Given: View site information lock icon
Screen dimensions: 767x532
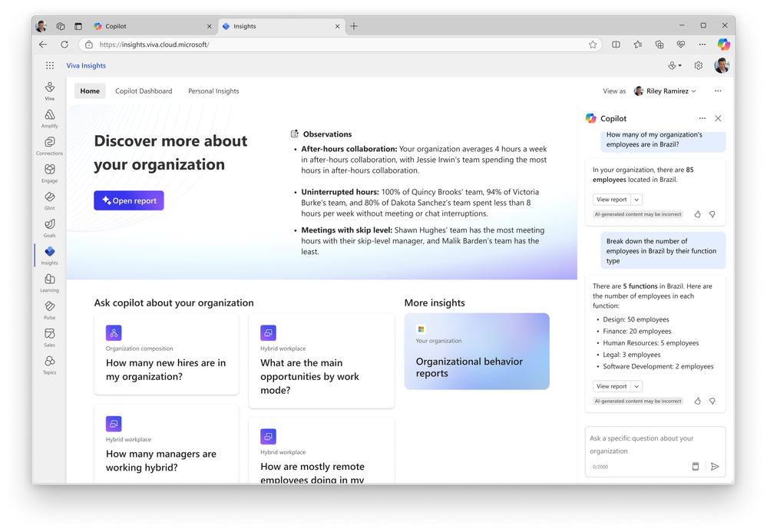Looking at the screenshot, I should click(x=89, y=45).
